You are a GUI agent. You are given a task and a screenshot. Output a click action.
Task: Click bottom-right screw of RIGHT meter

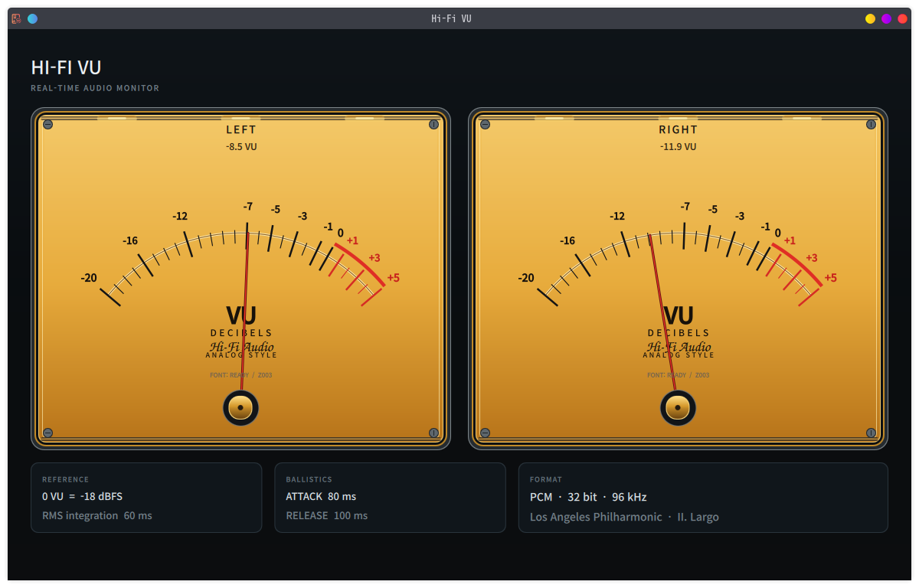point(871,433)
